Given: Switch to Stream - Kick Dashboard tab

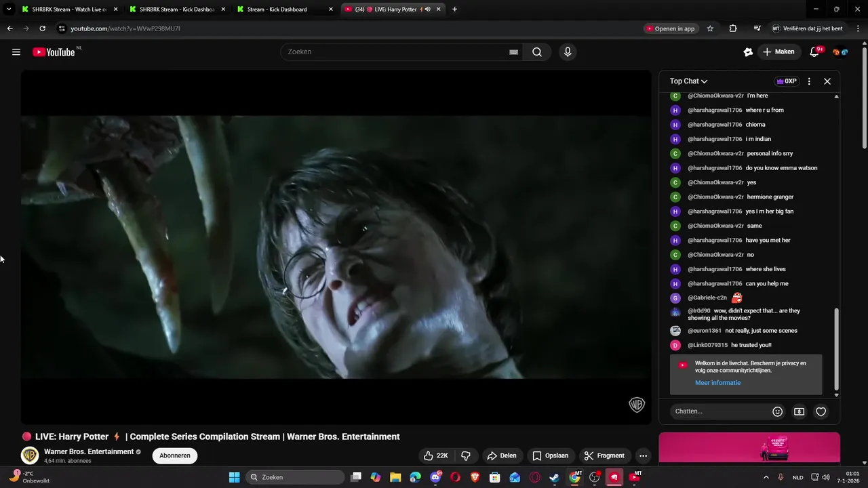Looking at the screenshot, I should 285,9.
